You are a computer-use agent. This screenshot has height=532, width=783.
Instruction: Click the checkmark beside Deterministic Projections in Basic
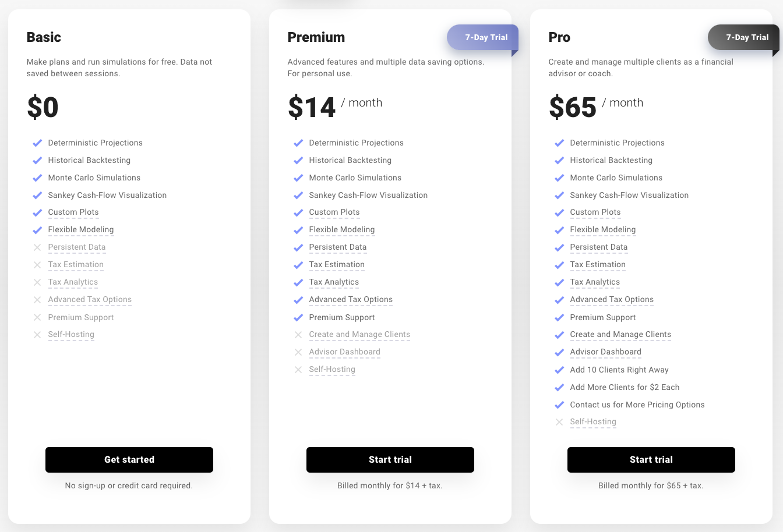(37, 143)
